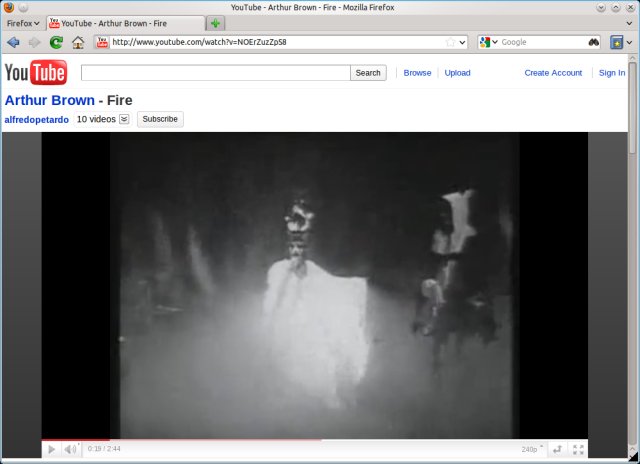
Task: Reload the page with the green refresh icon
Action: [56, 42]
